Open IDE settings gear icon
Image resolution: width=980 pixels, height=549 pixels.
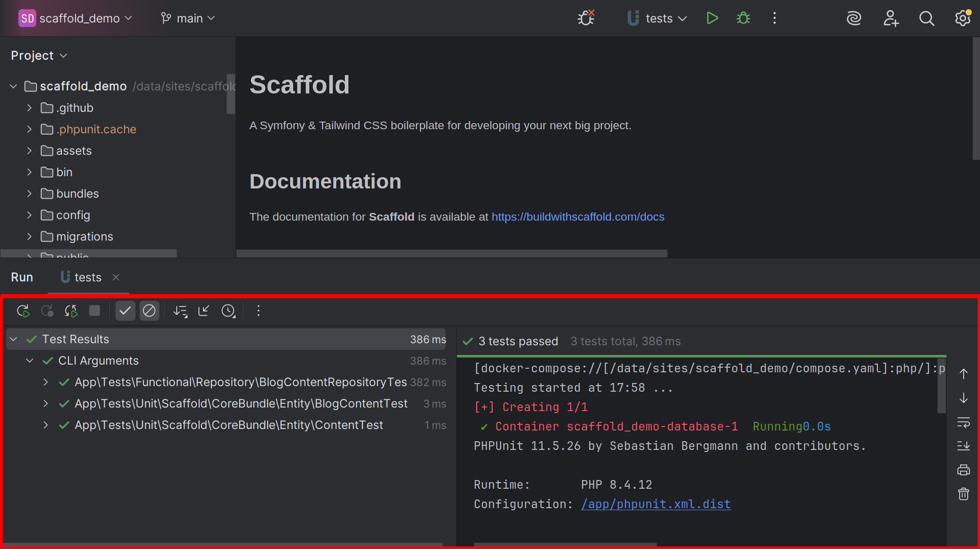tap(963, 18)
